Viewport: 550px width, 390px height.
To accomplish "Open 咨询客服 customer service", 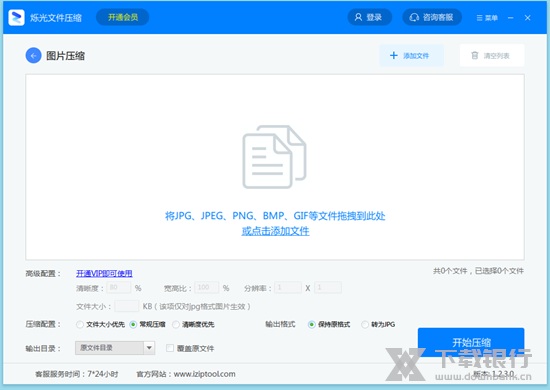I will point(432,17).
